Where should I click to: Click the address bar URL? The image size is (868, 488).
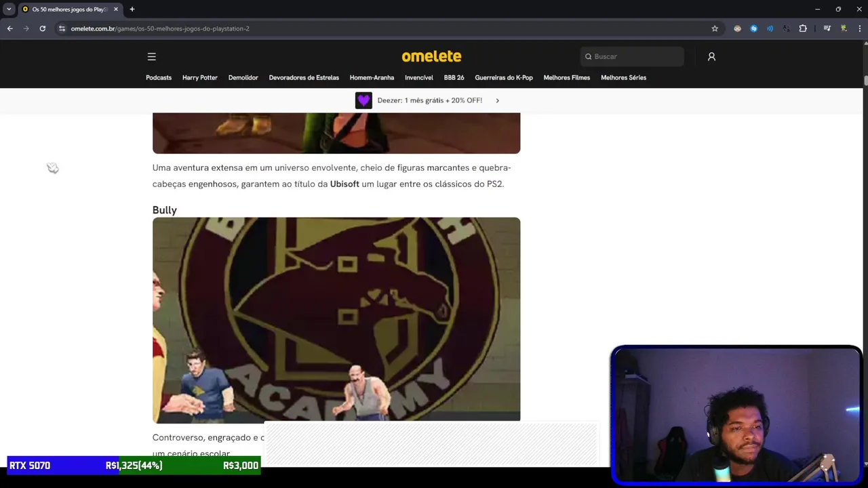(160, 28)
